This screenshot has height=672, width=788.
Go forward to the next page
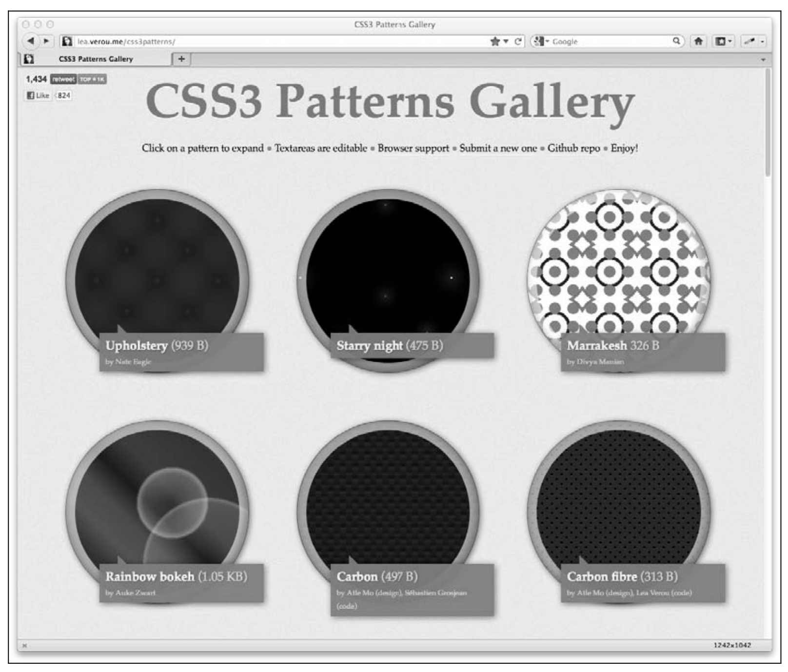[x=46, y=41]
